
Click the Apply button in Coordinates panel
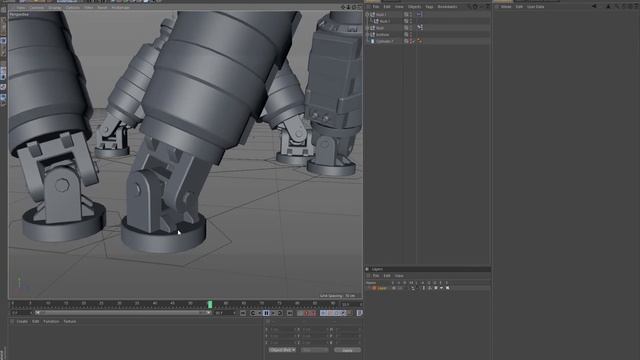tap(347, 350)
